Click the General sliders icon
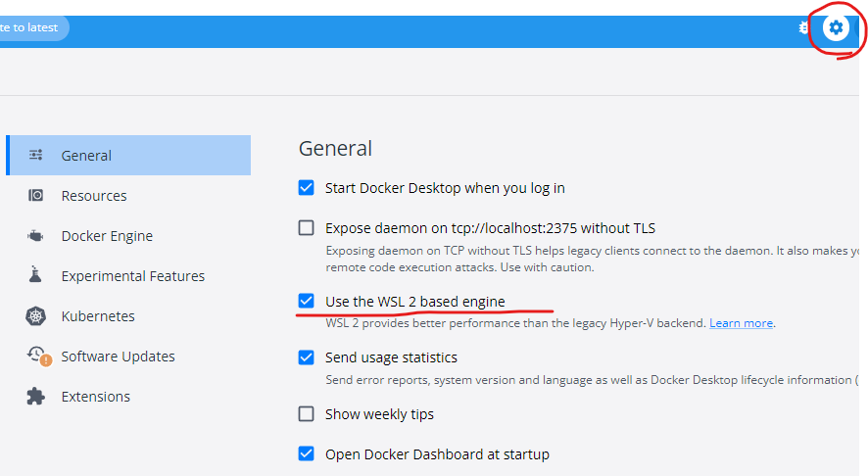The width and height of the screenshot is (868, 476). pyautogui.click(x=36, y=155)
